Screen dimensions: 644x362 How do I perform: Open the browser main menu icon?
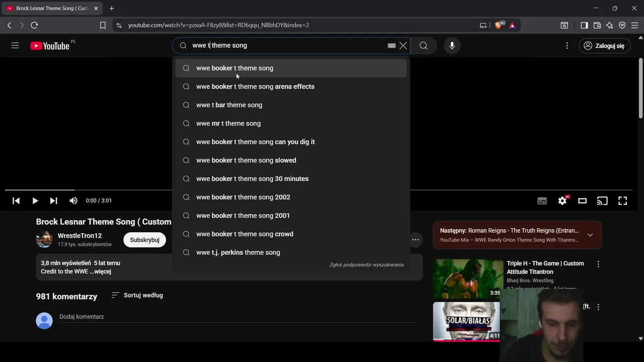coord(635,25)
